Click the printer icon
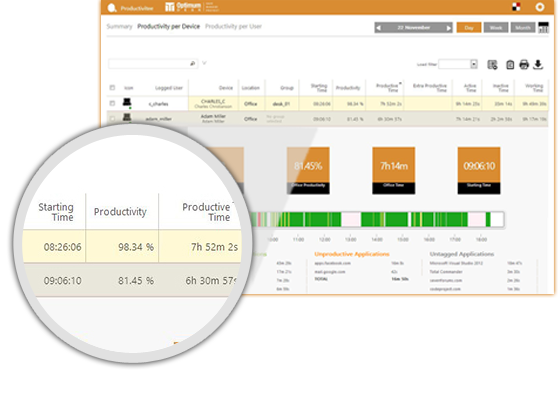Image resolution: width=560 pixels, height=396 pixels. (524, 65)
